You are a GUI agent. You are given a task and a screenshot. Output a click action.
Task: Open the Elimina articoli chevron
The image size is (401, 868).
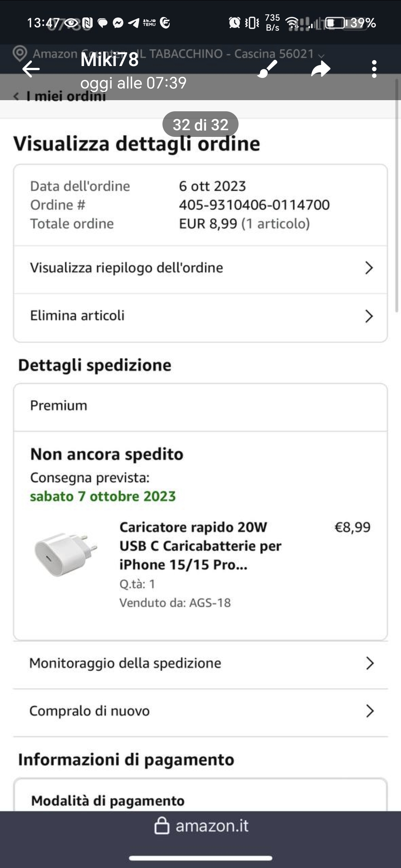pyautogui.click(x=368, y=316)
